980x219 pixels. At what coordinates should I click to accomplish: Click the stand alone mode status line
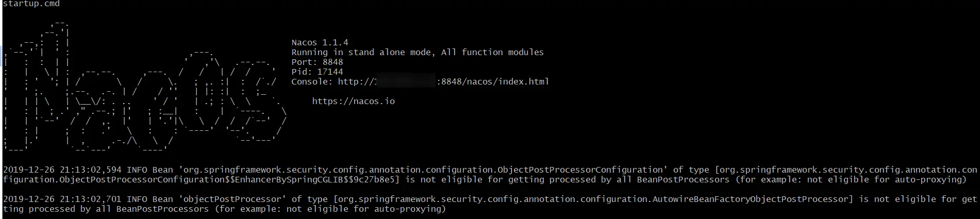pos(418,52)
